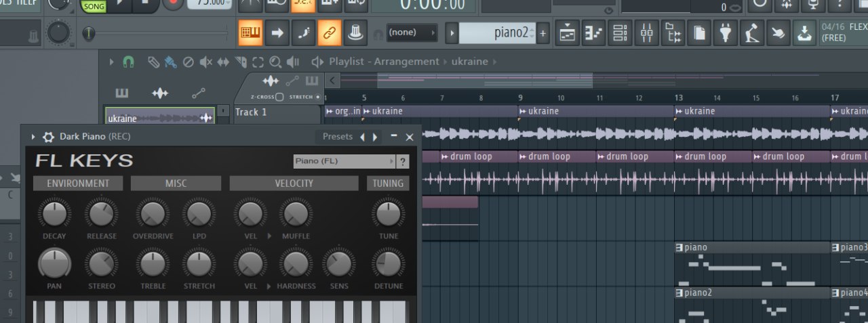Select the playlist Paint brush tool

170,62
